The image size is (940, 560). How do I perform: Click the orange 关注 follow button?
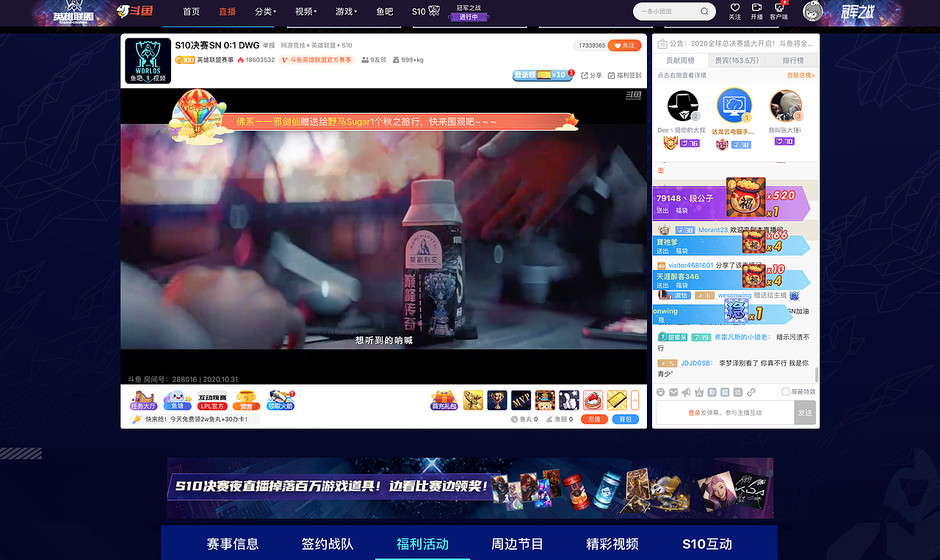point(625,46)
